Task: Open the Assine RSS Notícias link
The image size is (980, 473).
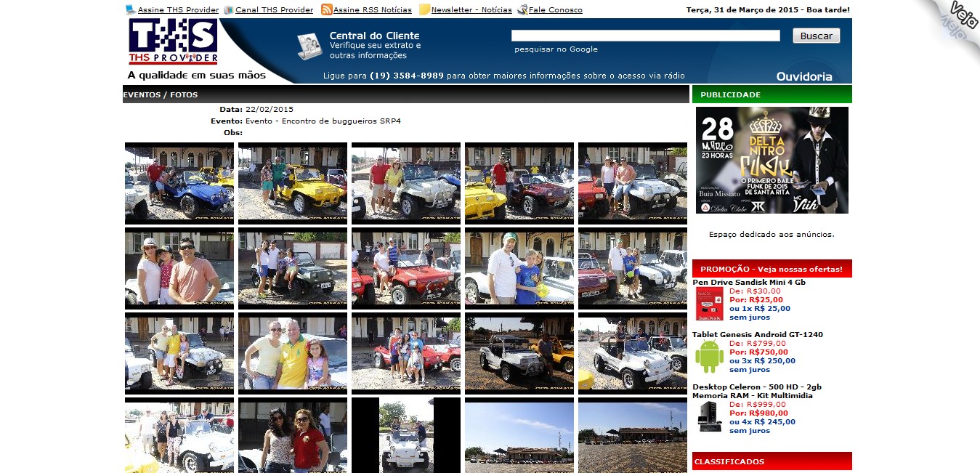Action: (x=372, y=10)
